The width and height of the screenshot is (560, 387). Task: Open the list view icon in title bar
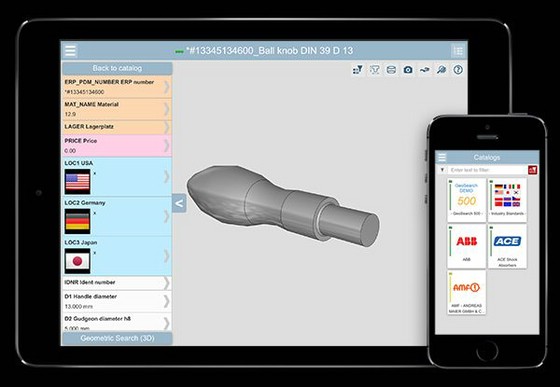click(x=458, y=51)
